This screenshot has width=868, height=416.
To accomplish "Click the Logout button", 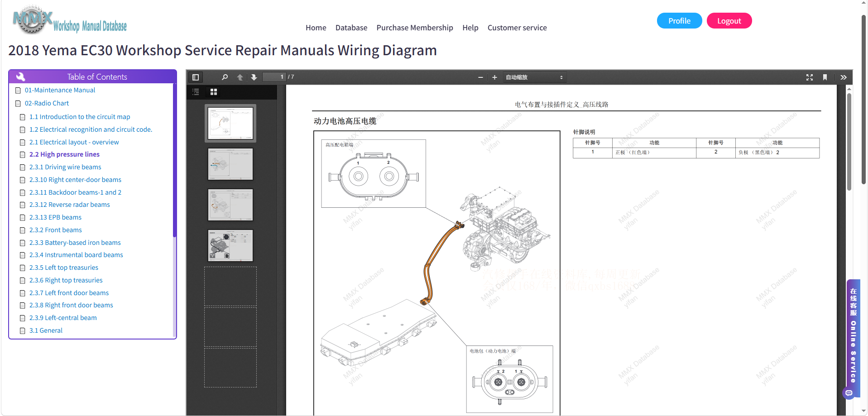I will pyautogui.click(x=729, y=21).
